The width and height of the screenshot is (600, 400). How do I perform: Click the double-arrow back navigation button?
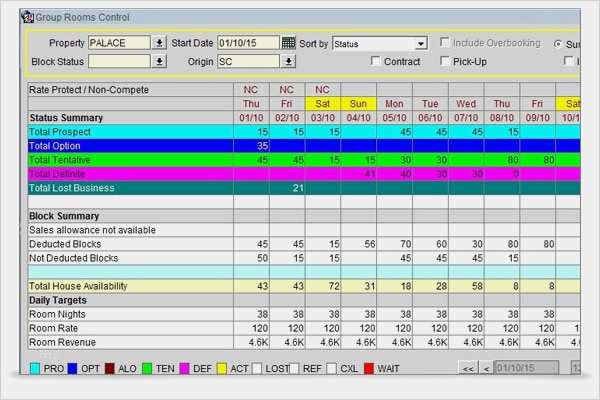tap(468, 368)
